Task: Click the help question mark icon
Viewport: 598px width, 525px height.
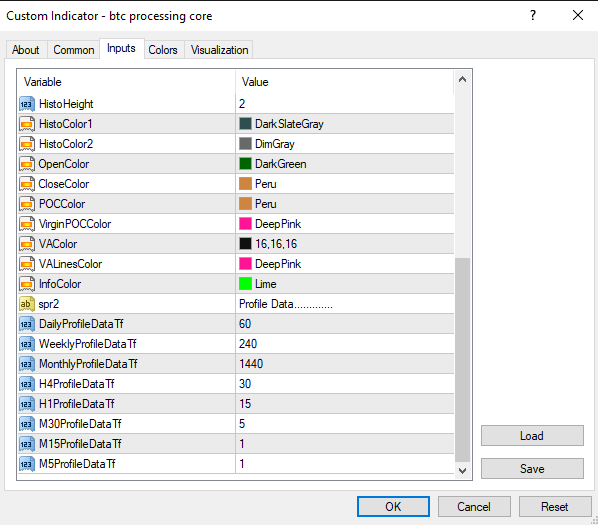Action: click(x=533, y=15)
